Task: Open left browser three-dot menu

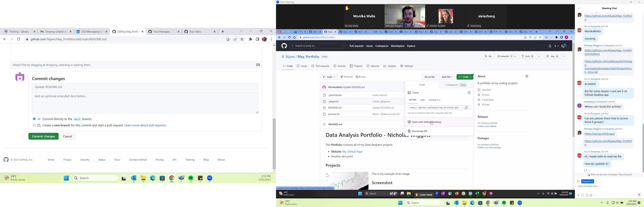Action: coord(271,39)
